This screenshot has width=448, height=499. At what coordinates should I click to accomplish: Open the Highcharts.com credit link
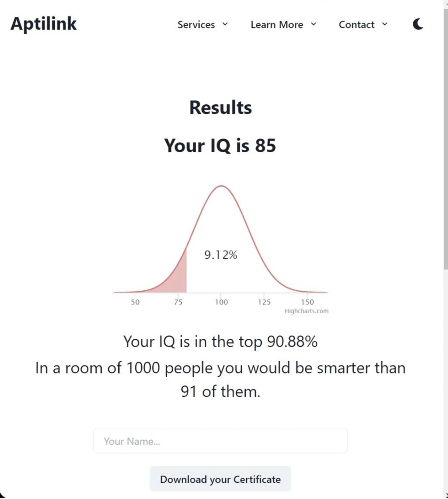tap(306, 311)
